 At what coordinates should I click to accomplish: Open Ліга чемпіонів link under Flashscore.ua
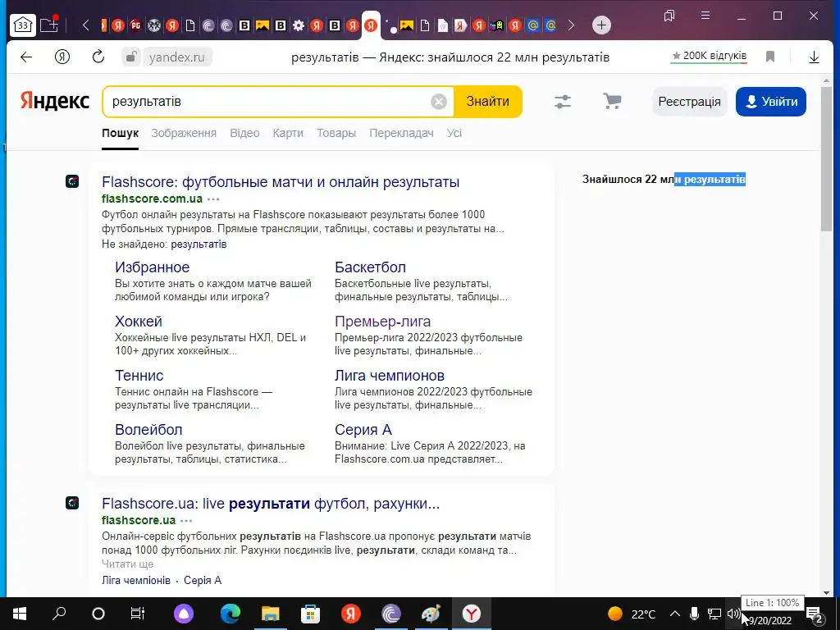pos(136,580)
